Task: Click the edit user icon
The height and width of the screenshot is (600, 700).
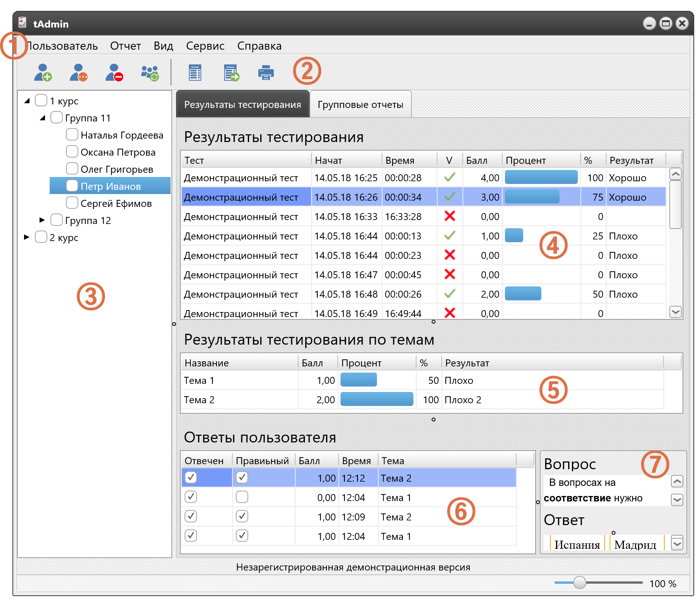Action: click(79, 73)
